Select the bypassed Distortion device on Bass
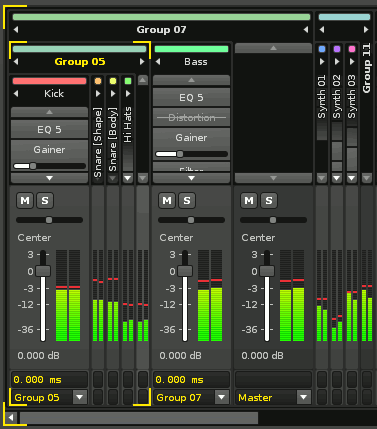The image size is (377, 429). coord(191,118)
